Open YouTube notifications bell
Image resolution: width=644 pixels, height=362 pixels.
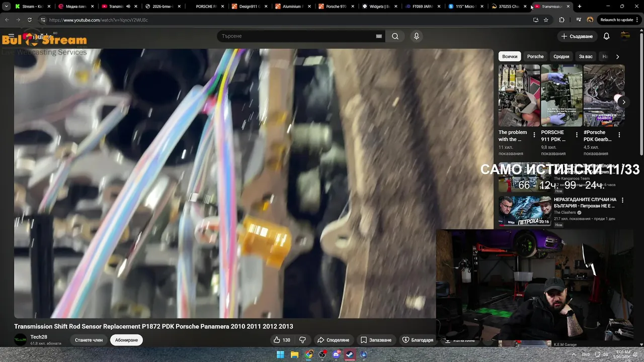click(x=606, y=36)
